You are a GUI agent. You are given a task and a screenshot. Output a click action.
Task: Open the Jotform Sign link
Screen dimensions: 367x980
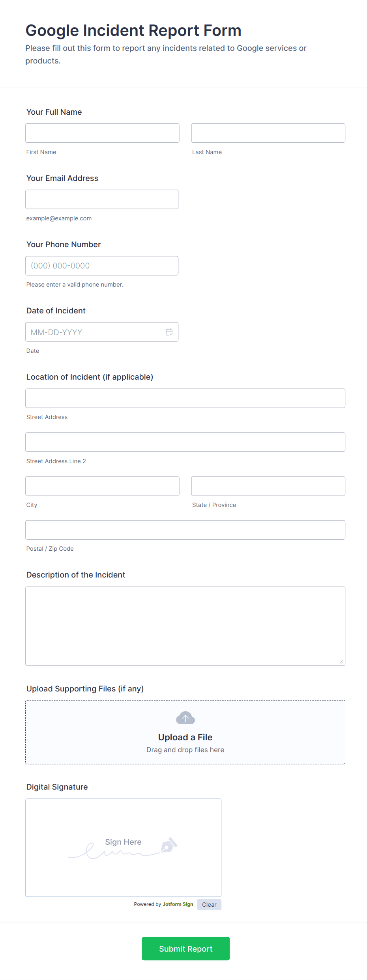[x=178, y=904]
